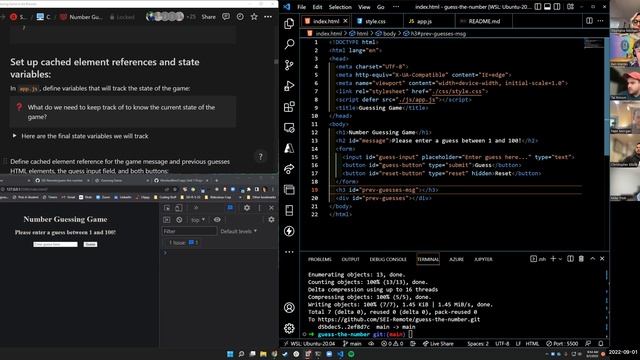Image resolution: width=640 pixels, height=360 pixels.
Task: Create a new terminal with plus icon
Action: pyautogui.click(x=553, y=259)
